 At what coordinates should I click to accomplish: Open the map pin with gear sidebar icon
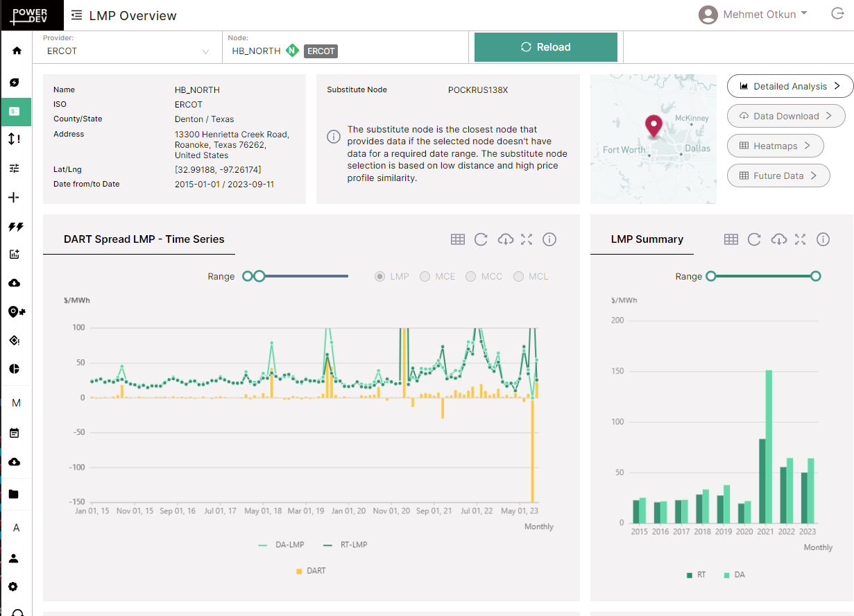pyautogui.click(x=17, y=311)
